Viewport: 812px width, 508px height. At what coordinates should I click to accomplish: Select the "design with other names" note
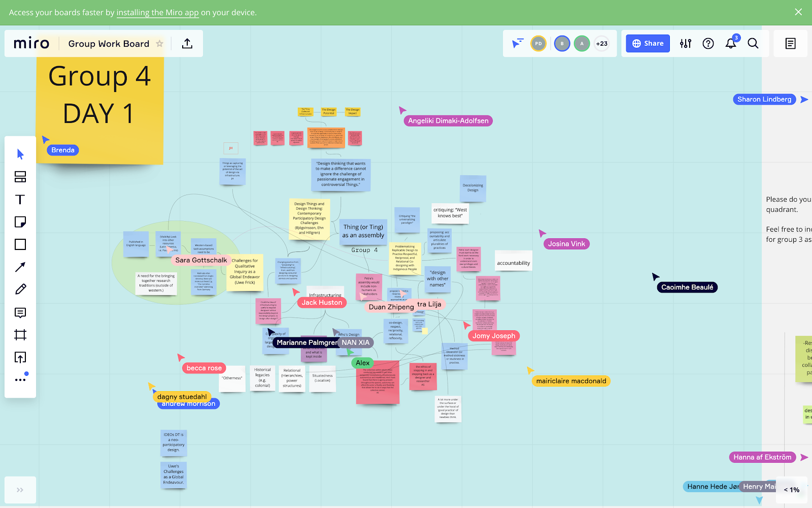point(437,279)
